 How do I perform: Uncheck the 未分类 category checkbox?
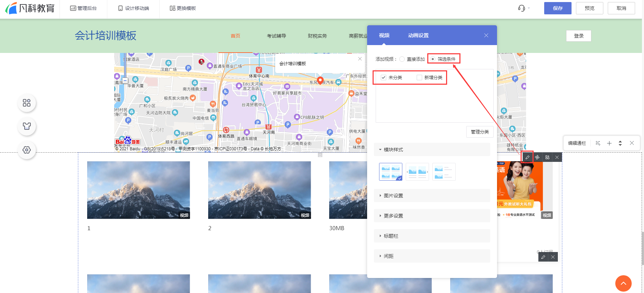tap(384, 78)
